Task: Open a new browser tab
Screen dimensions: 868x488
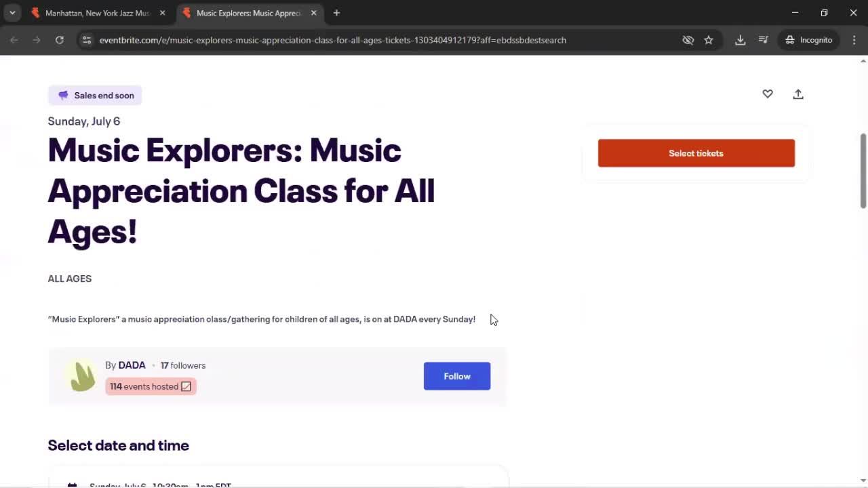Action: (336, 13)
